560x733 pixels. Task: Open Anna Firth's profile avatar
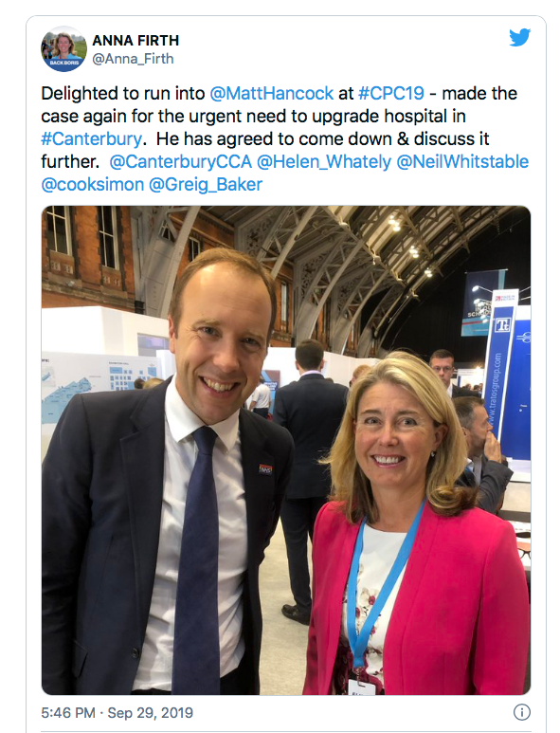[x=64, y=49]
